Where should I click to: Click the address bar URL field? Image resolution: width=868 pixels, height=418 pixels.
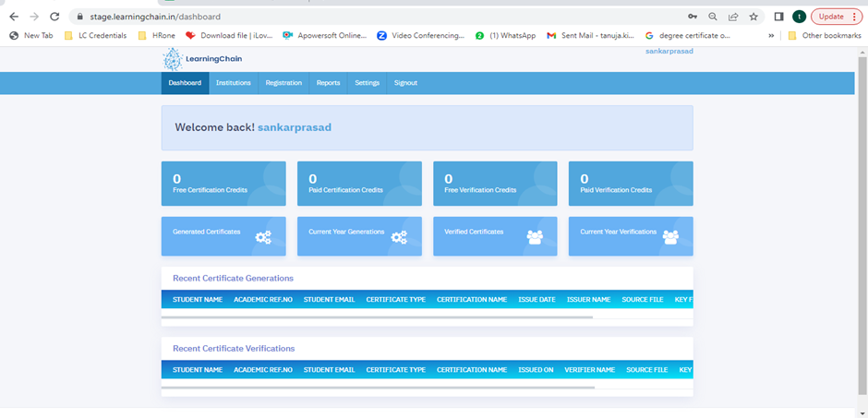click(x=369, y=17)
